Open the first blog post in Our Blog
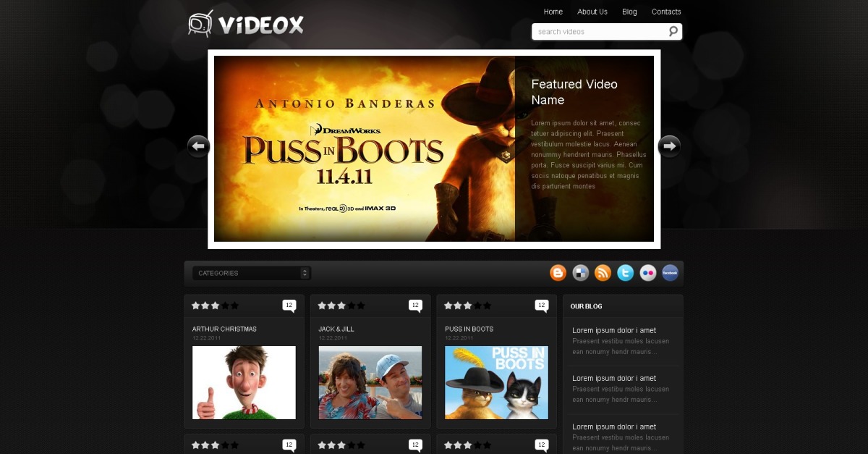Viewport: 868px width, 454px height. click(614, 330)
